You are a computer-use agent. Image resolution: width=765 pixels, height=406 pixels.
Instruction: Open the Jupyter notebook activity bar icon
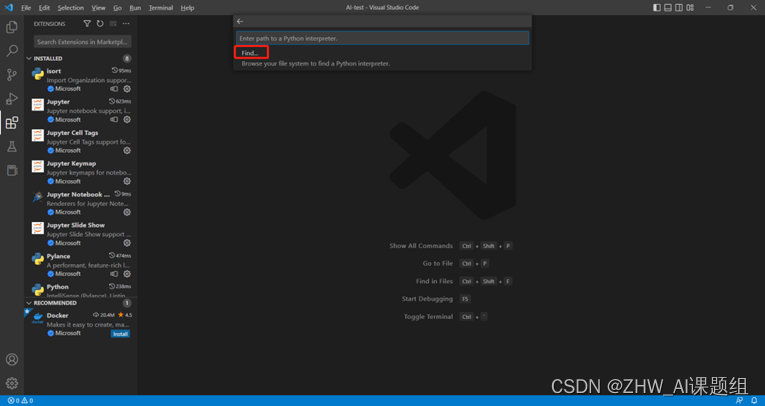click(12, 170)
